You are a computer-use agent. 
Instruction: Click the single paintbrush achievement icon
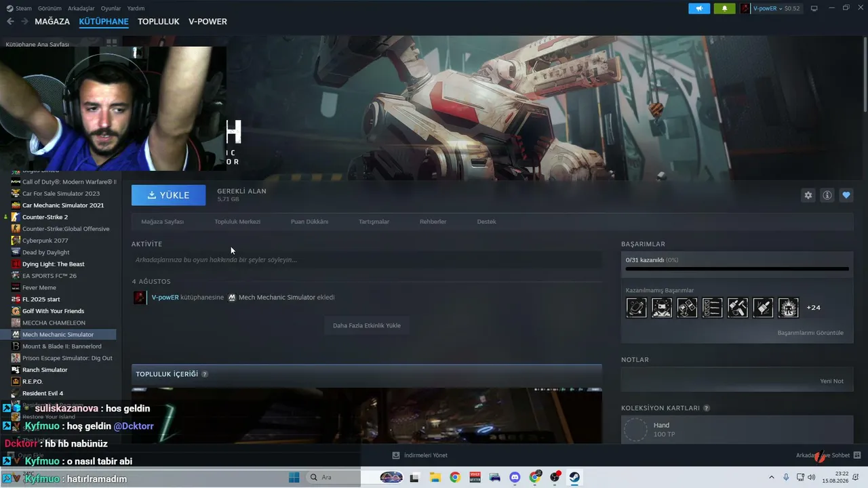(763, 308)
